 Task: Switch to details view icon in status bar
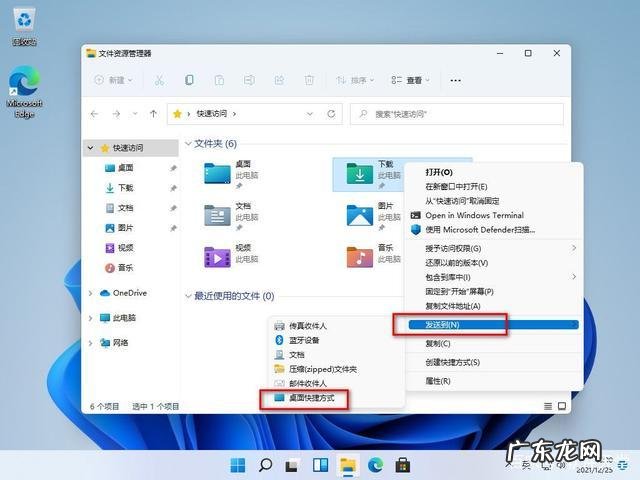548,406
